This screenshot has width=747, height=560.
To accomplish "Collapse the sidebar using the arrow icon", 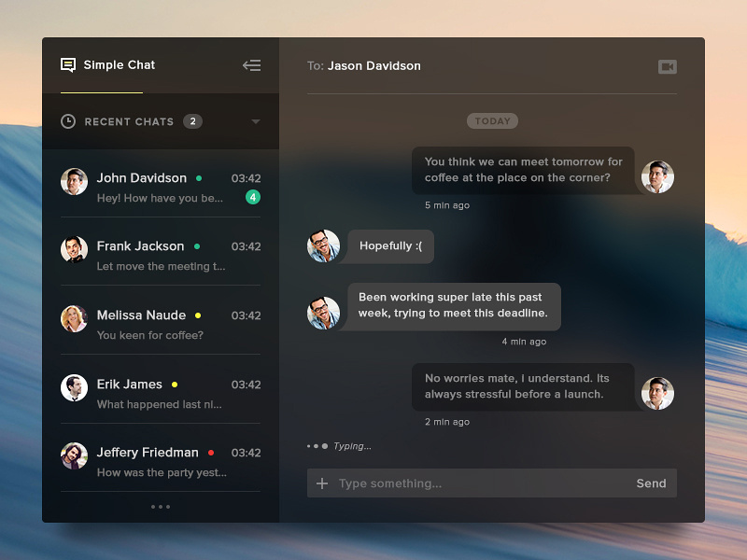I will click(x=251, y=65).
